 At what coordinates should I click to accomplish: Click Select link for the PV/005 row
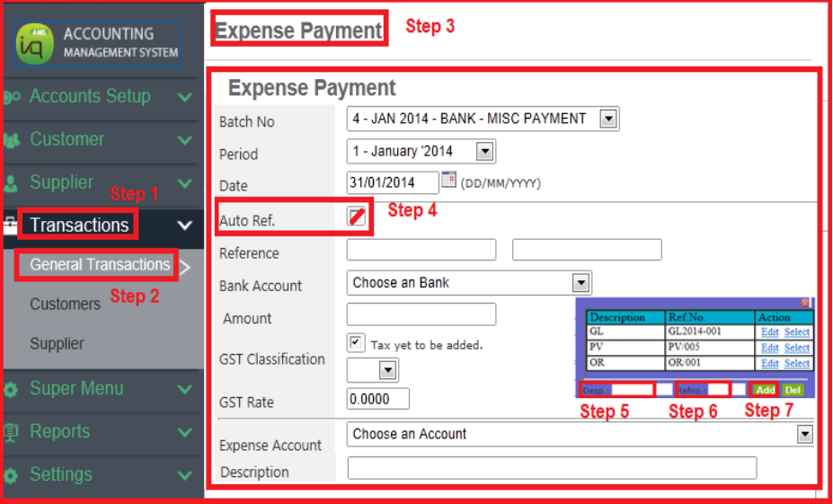(x=796, y=347)
